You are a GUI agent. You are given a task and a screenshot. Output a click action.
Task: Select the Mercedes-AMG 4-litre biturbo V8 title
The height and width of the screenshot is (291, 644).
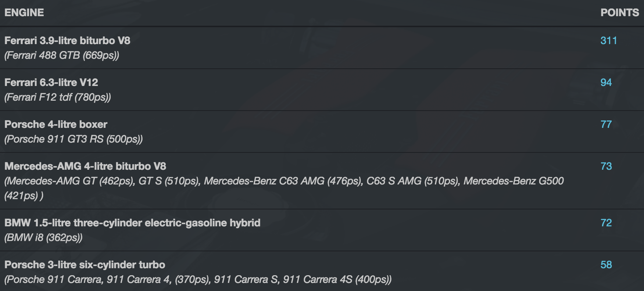click(85, 166)
